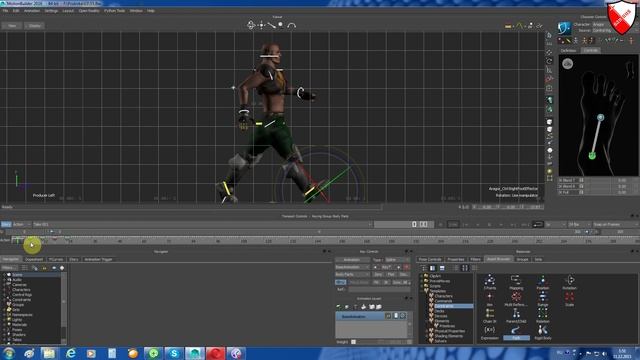Toggle the solo button on BaseAnimation layer
This screenshot has width=640, height=360.
(x=388, y=316)
